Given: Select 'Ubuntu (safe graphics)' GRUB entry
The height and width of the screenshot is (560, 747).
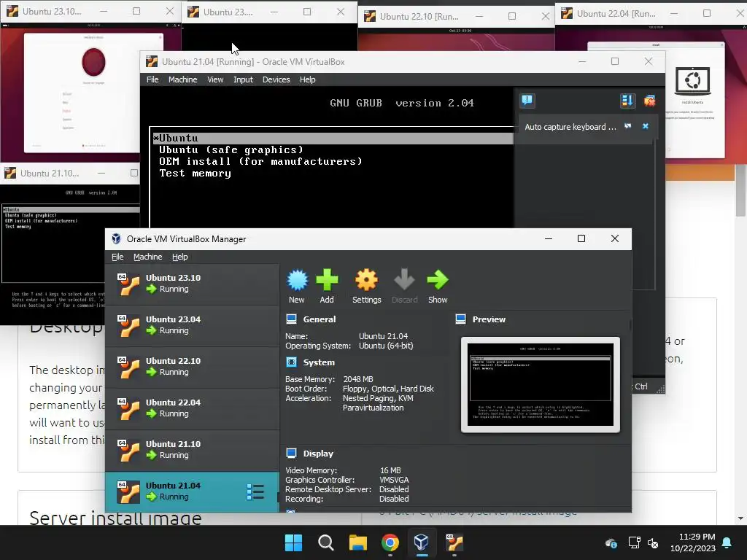Looking at the screenshot, I should coord(231,149).
